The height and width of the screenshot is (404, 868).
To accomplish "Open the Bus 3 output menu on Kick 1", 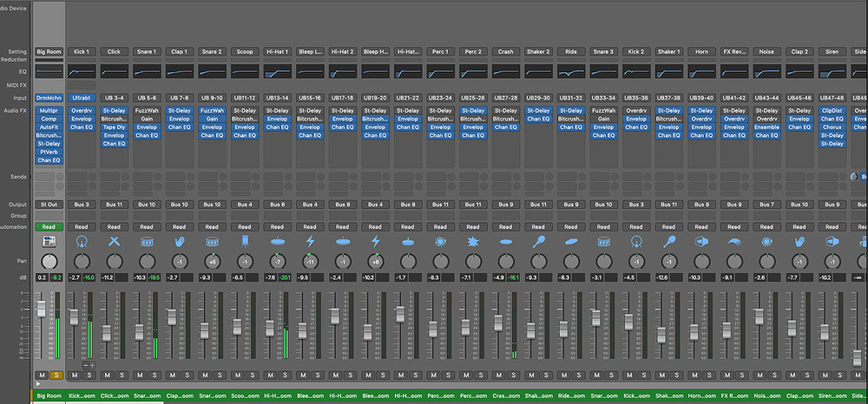I will point(82,204).
